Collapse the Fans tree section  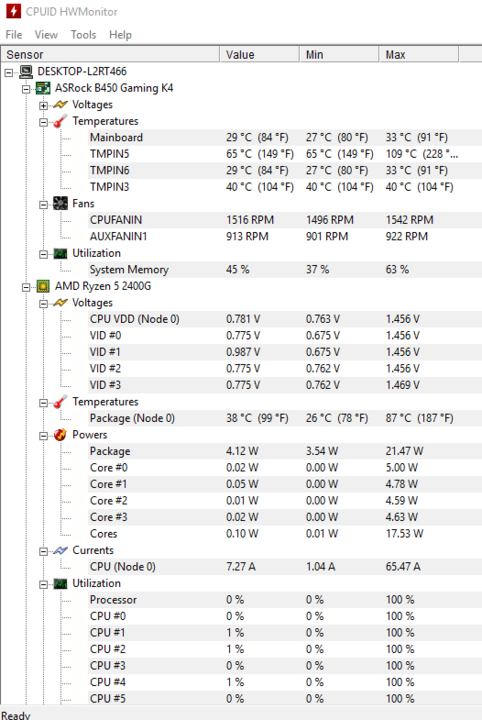click(x=43, y=205)
